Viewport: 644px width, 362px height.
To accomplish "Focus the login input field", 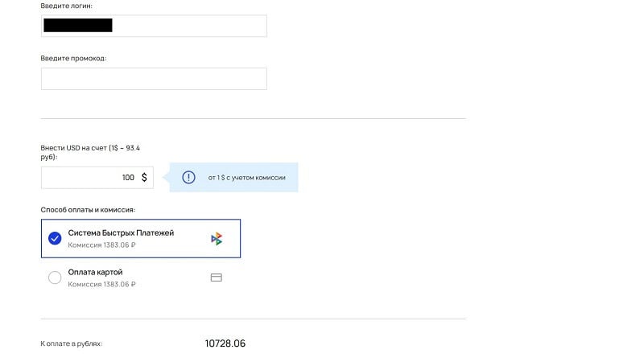I will tap(154, 26).
